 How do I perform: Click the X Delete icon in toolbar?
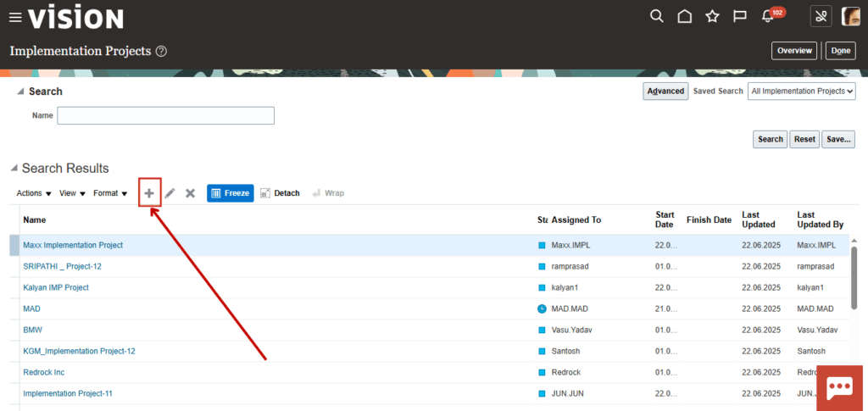[191, 193]
